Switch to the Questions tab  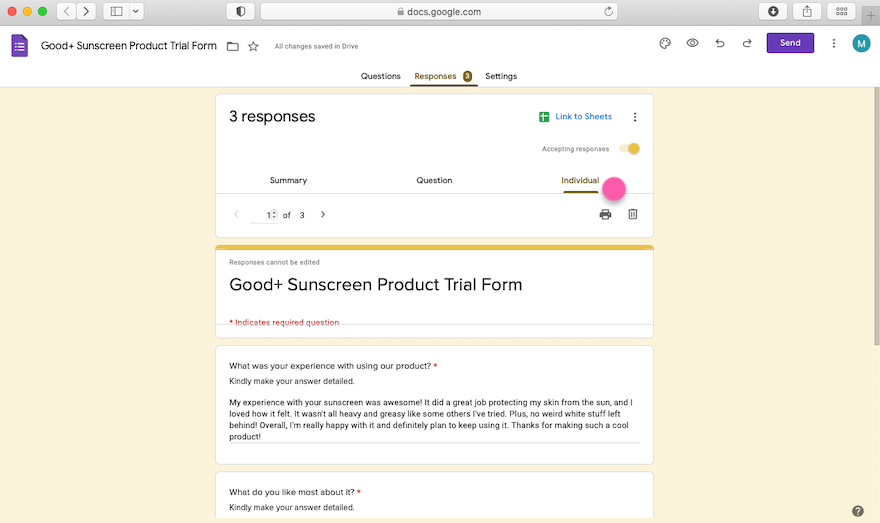tap(381, 76)
